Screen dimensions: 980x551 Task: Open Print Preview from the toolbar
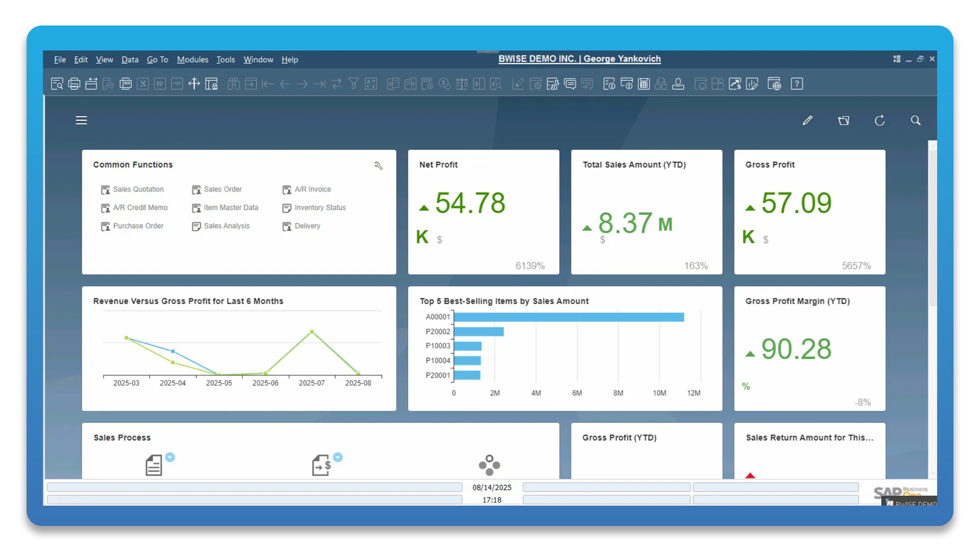tap(57, 84)
